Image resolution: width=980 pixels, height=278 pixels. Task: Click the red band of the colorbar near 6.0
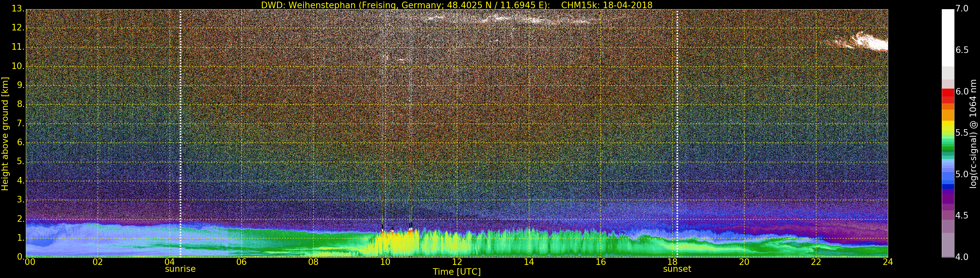click(x=948, y=93)
